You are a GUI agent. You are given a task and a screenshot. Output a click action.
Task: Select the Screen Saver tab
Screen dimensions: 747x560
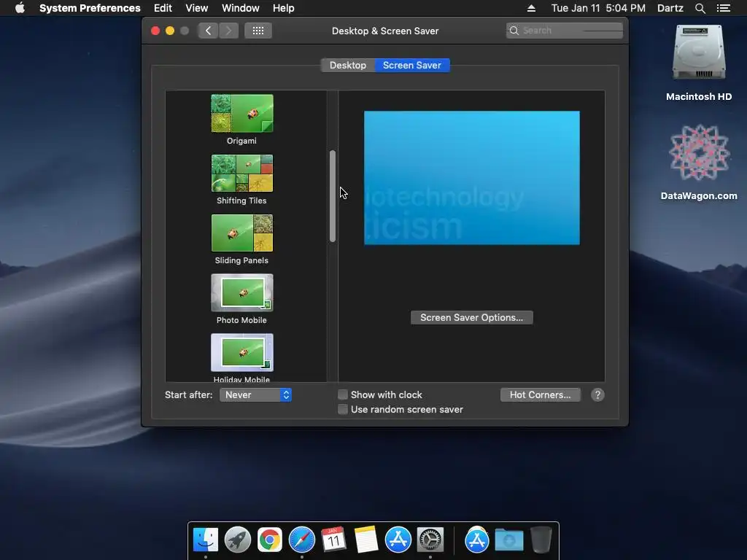[412, 65]
